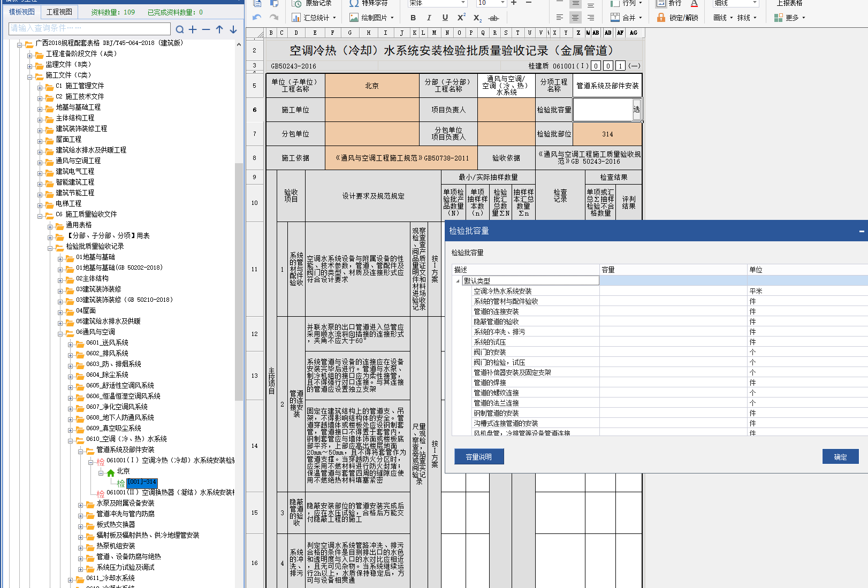Click 空调冷热水系统安装 row in dialog
The width and height of the screenshot is (868, 588).
point(660,291)
